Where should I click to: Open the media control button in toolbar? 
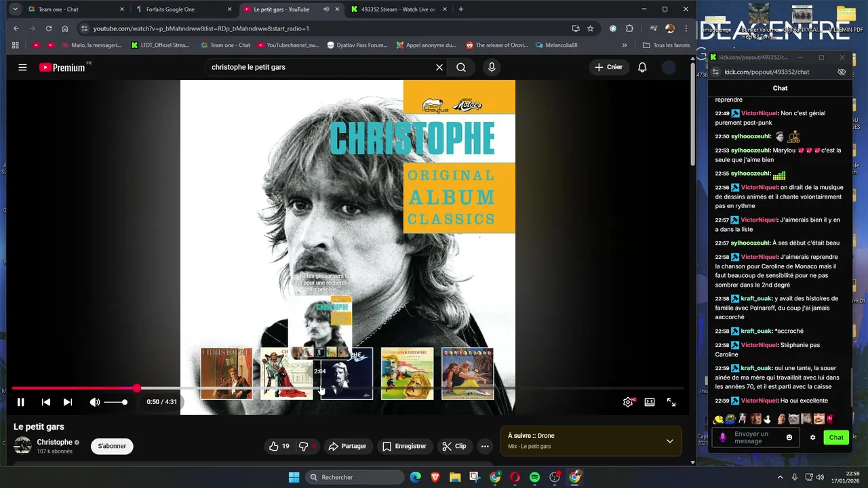(x=653, y=28)
